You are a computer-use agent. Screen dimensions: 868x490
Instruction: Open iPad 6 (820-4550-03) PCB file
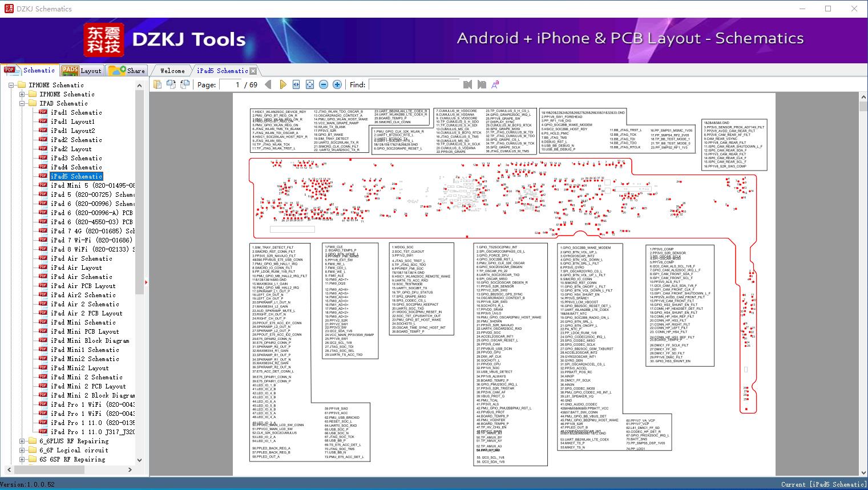click(91, 222)
